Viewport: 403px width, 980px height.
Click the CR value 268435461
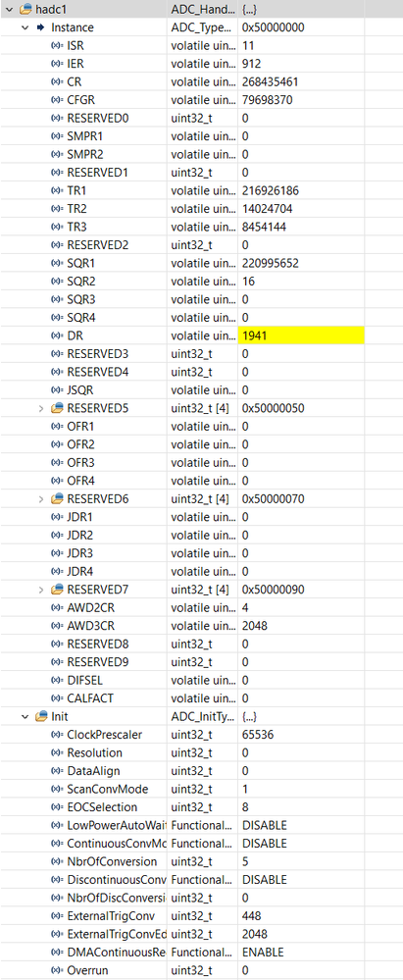point(270,81)
